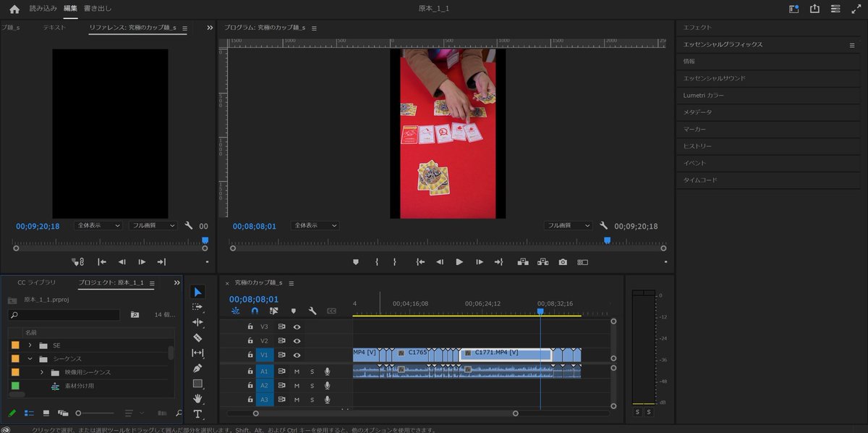Show hidden panels overflow in source panel

pos(210,28)
